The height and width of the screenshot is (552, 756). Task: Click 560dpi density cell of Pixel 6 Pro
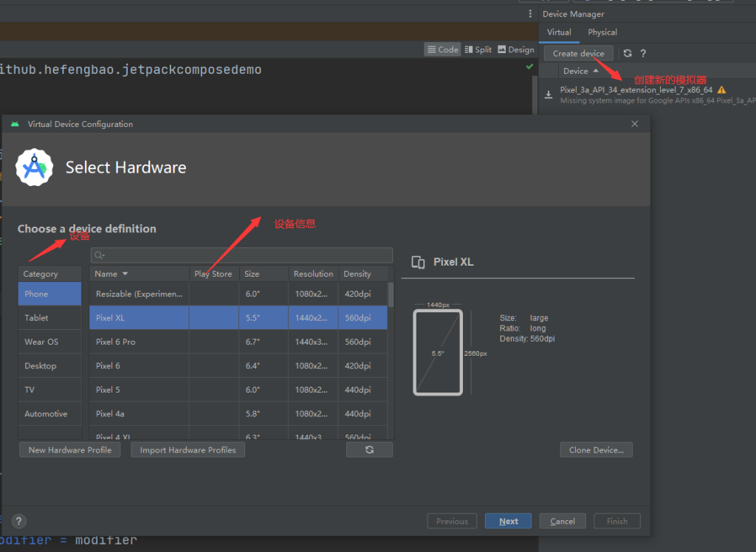(362, 342)
